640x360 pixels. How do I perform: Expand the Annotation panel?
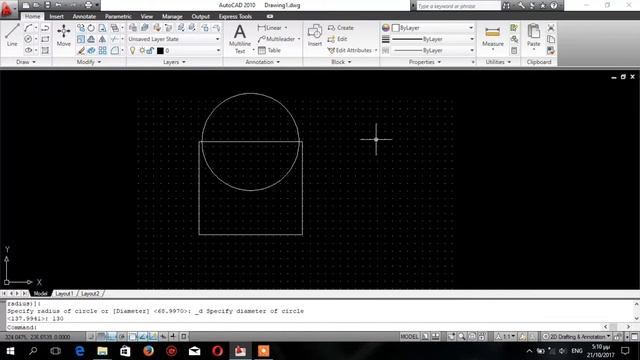(263, 62)
